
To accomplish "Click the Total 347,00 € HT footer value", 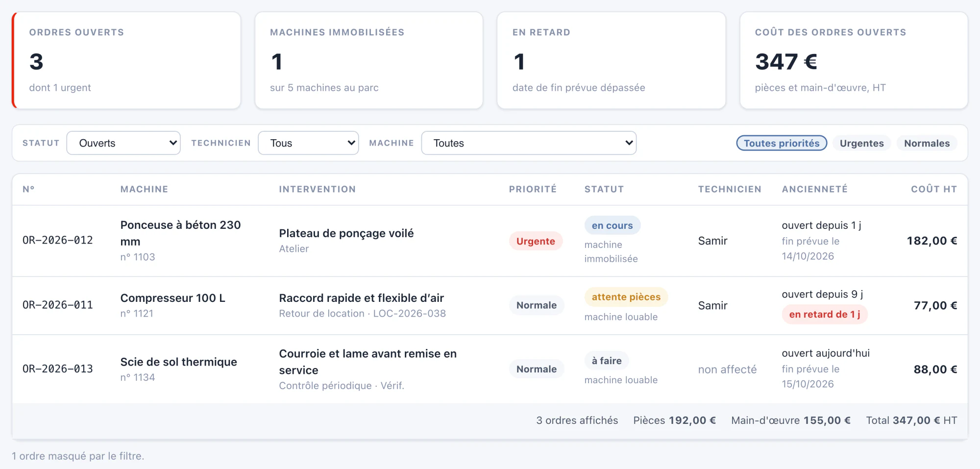I will (x=911, y=420).
